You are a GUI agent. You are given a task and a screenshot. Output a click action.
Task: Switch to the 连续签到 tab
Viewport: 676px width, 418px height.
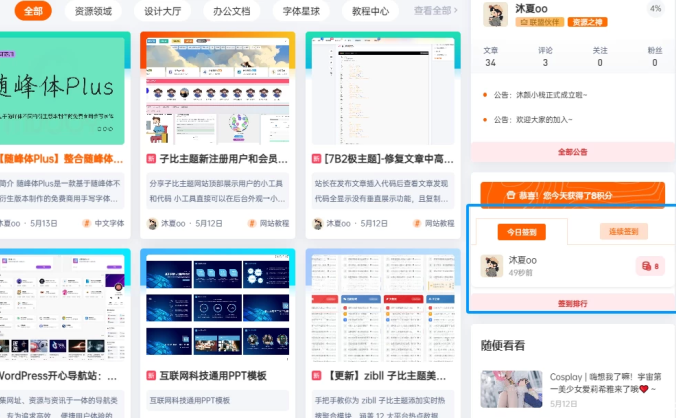623,231
